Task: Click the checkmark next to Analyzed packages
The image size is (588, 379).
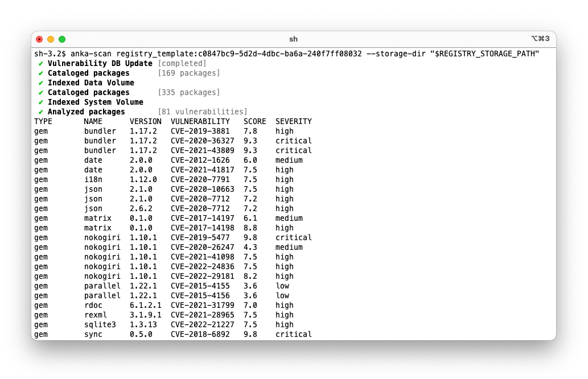Action: pos(40,112)
